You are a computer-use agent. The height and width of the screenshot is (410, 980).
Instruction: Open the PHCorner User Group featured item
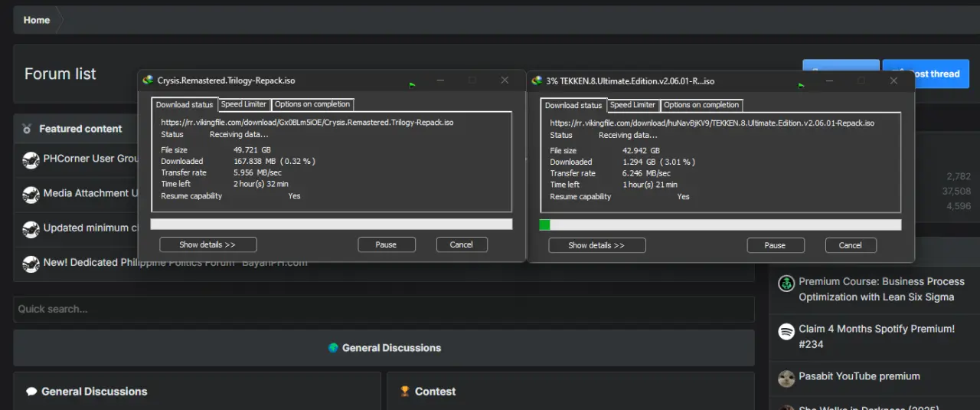coord(90,159)
